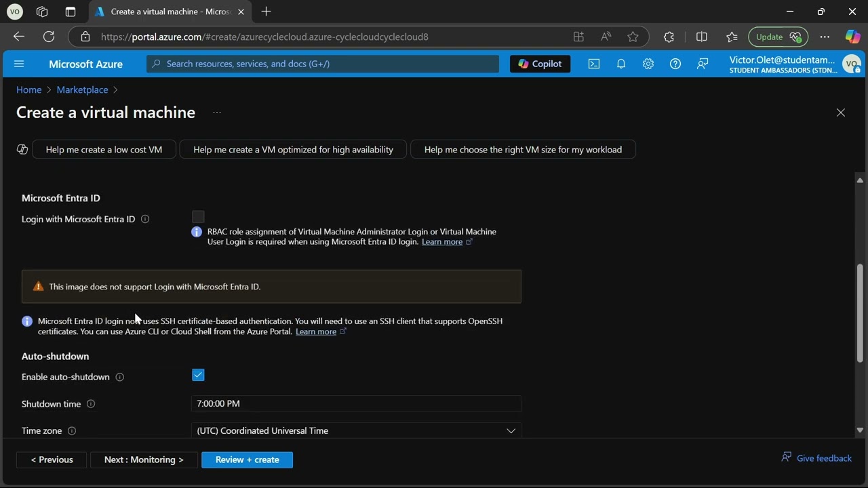
Task: Click the portal feedback icon in header
Action: point(703,64)
